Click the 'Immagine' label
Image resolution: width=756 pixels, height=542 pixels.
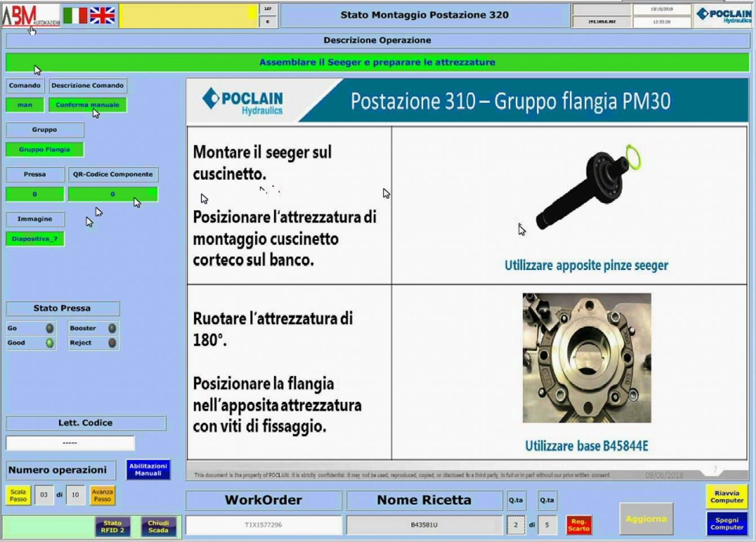click(x=35, y=219)
